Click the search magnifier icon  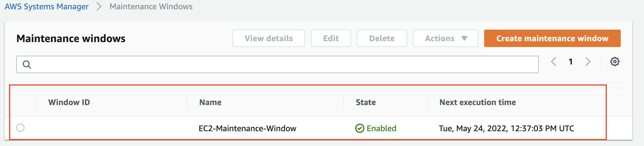coord(27,64)
